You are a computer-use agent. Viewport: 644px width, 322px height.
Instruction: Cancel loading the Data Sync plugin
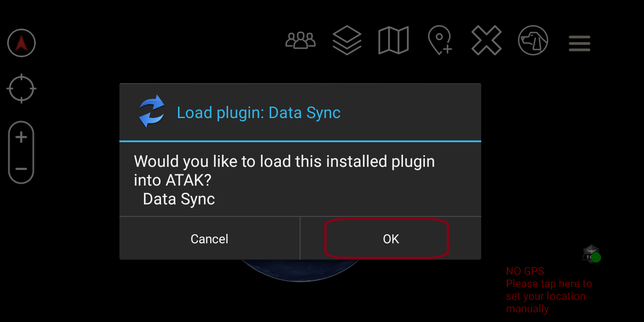209,239
